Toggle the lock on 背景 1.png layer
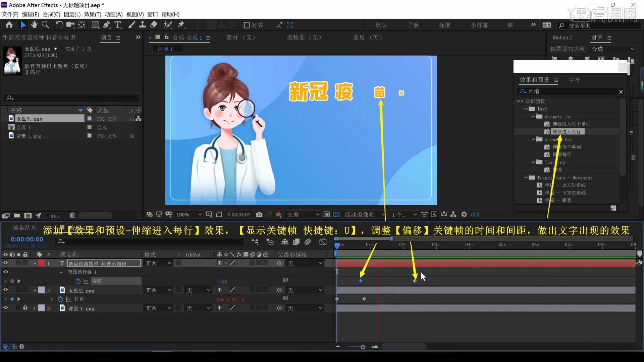The width and height of the screenshot is (644, 362). click(25, 308)
